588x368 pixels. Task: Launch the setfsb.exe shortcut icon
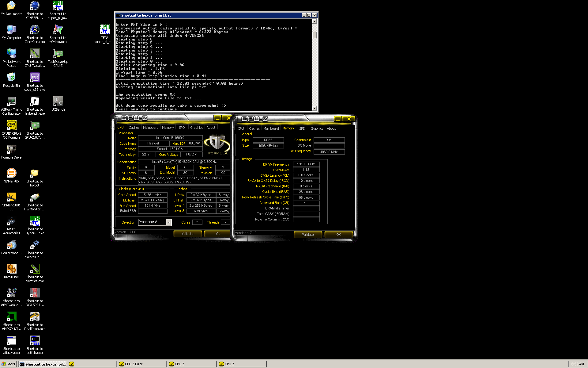click(x=35, y=345)
